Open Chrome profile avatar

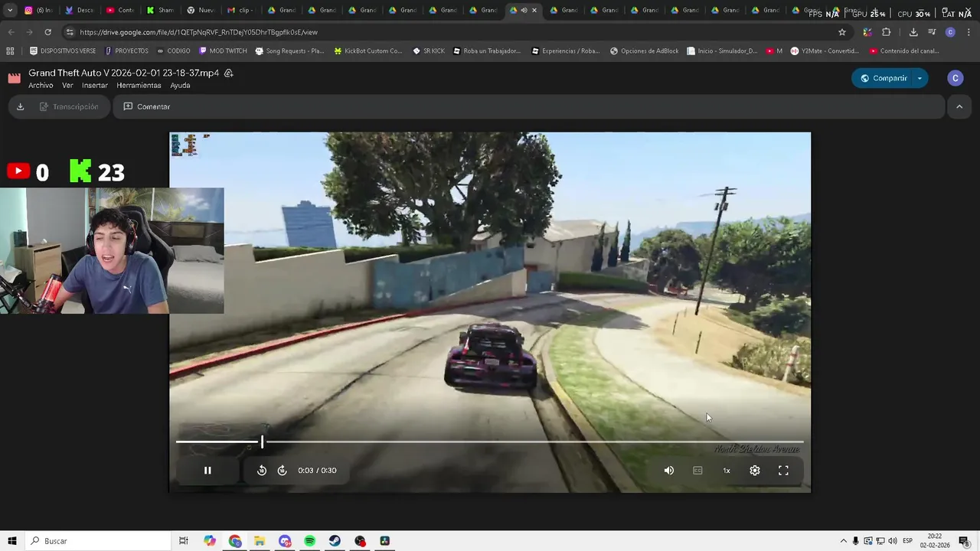[950, 32]
